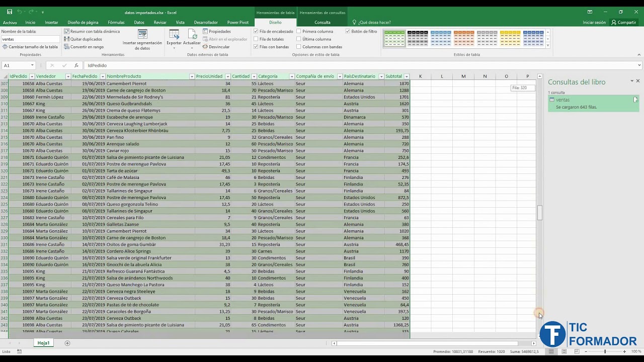This screenshot has width=644, height=362.
Task: Enable the Fila de totales checkbox
Action: (x=256, y=39)
